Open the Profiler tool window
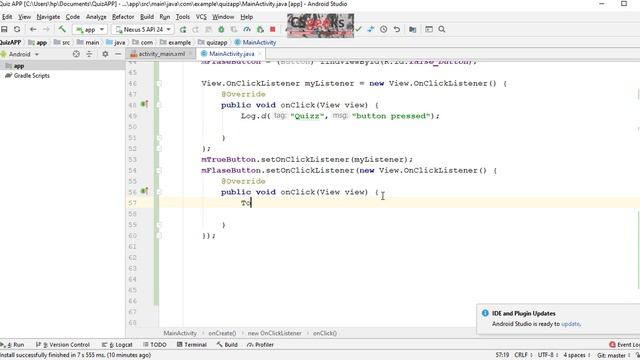 click(260, 344)
